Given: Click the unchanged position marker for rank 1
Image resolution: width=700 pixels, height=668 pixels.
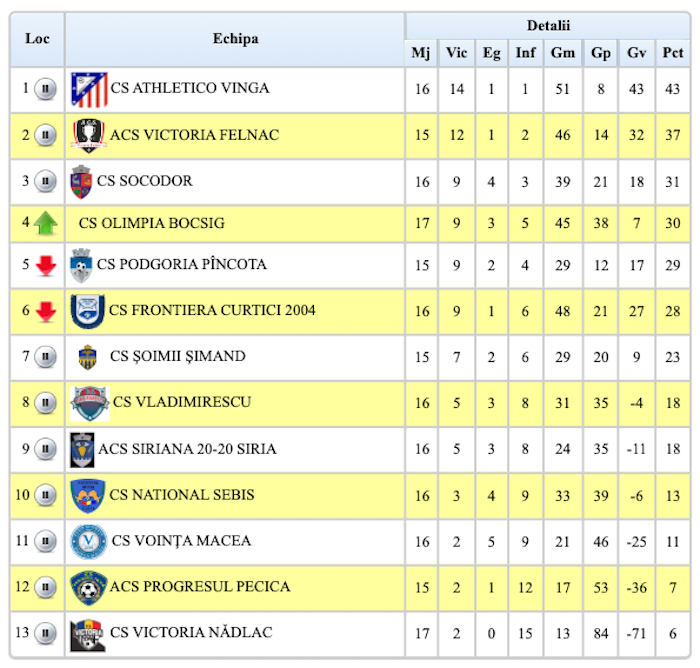Looking at the screenshot, I should pyautogui.click(x=46, y=89).
